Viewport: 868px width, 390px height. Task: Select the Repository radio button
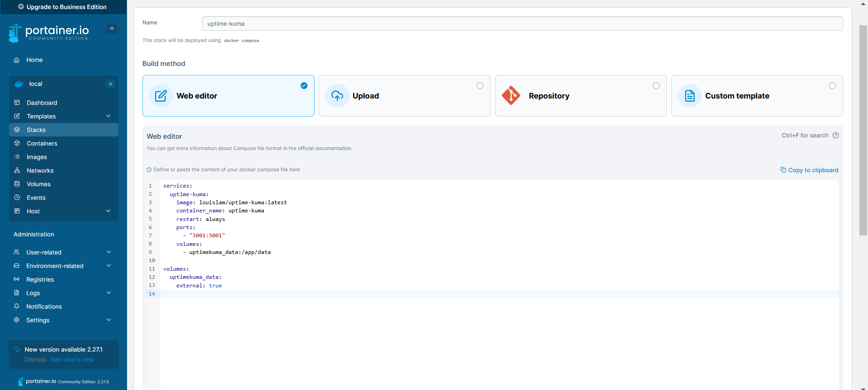(x=656, y=86)
